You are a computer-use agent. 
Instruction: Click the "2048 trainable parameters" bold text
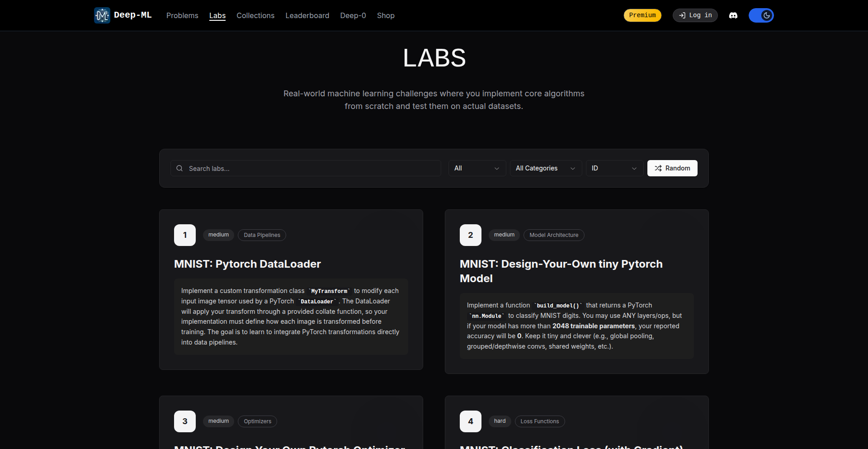[594, 326]
